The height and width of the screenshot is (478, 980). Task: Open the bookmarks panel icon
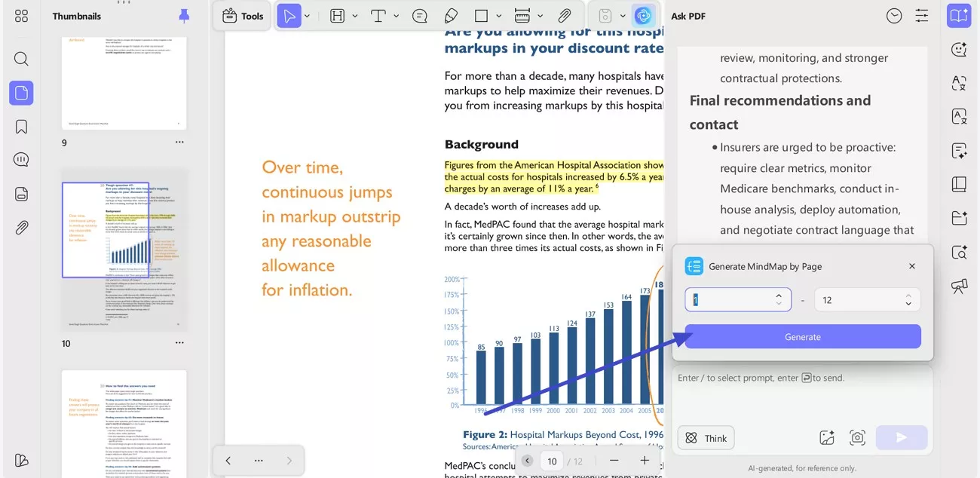[x=21, y=127]
